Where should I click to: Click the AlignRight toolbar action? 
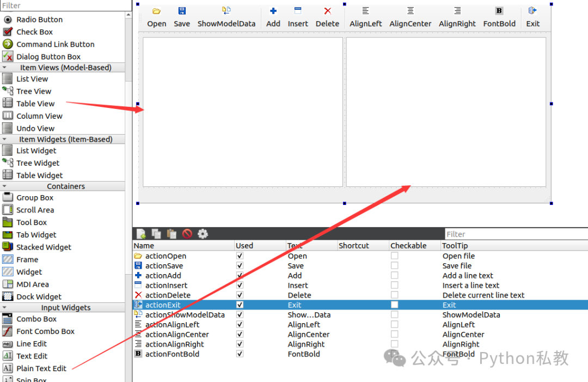(x=457, y=17)
